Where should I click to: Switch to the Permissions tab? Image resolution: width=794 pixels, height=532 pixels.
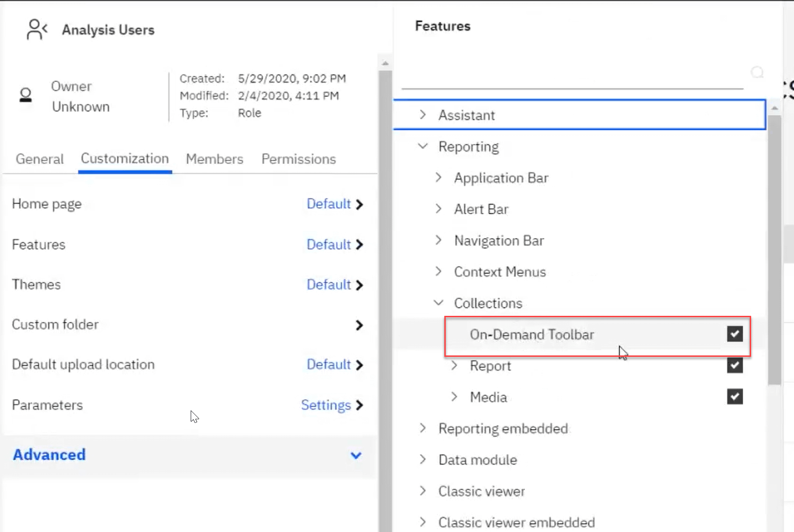298,159
